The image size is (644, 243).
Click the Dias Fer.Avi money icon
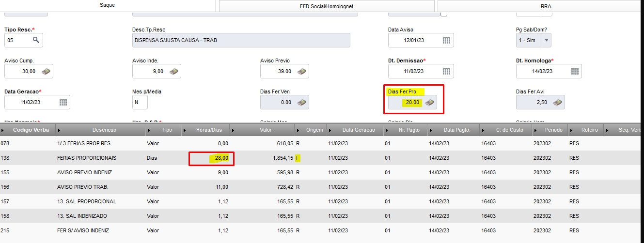click(558, 102)
